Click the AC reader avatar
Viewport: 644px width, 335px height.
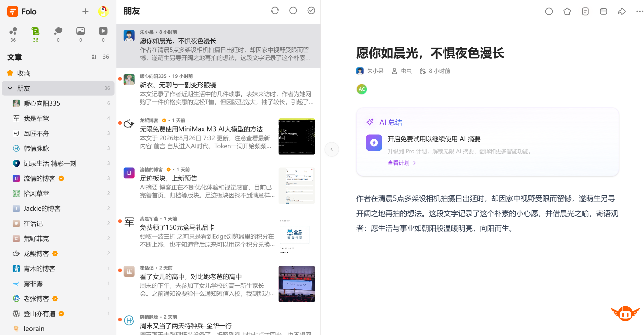click(361, 89)
